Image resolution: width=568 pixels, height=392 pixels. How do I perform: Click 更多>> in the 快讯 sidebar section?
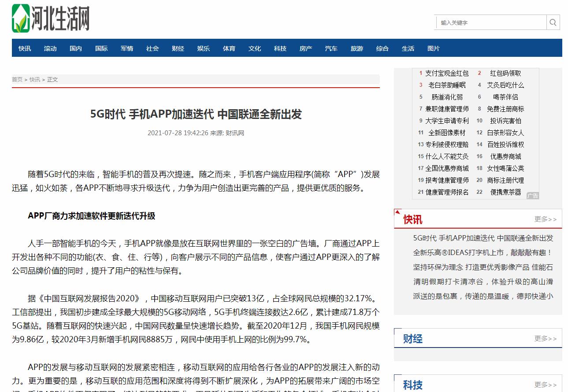coord(546,219)
